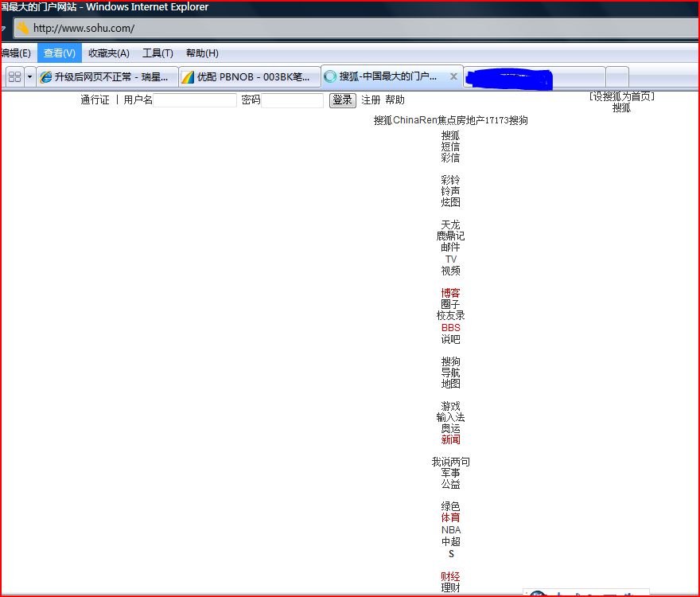
Task: Click the 设搜狐为首页 link
Action: click(621, 96)
